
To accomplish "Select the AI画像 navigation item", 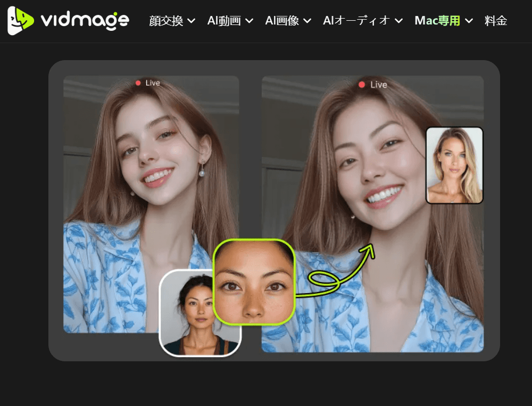I will coord(282,21).
